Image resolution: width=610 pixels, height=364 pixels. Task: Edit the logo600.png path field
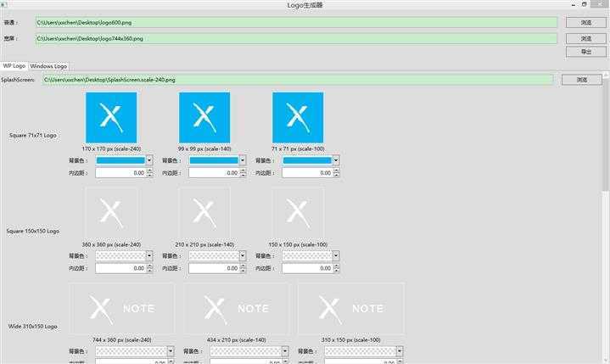pos(296,23)
